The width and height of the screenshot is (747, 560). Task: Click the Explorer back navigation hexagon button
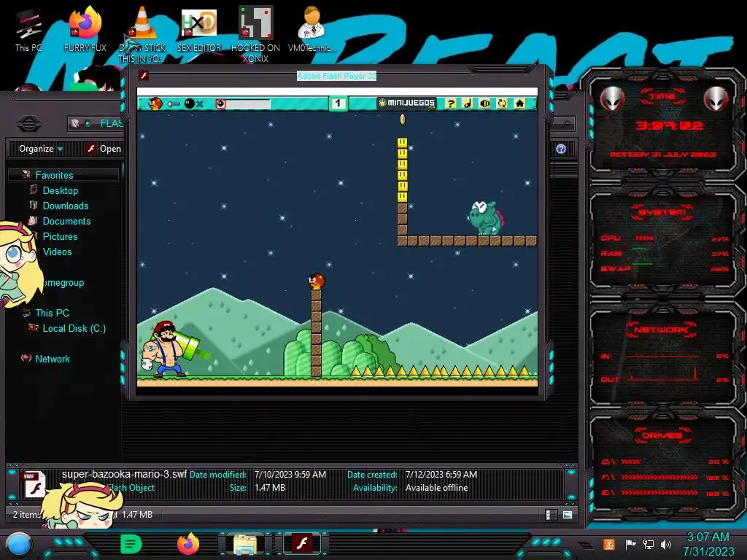(29, 124)
